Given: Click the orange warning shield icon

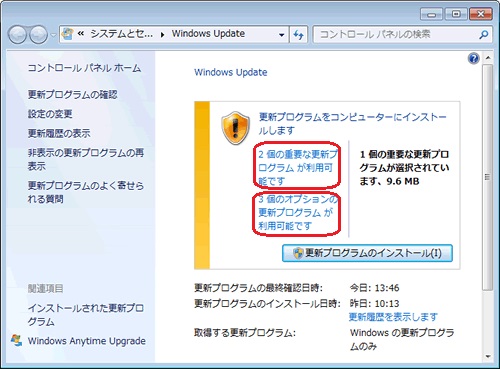Looking at the screenshot, I should coord(235,128).
